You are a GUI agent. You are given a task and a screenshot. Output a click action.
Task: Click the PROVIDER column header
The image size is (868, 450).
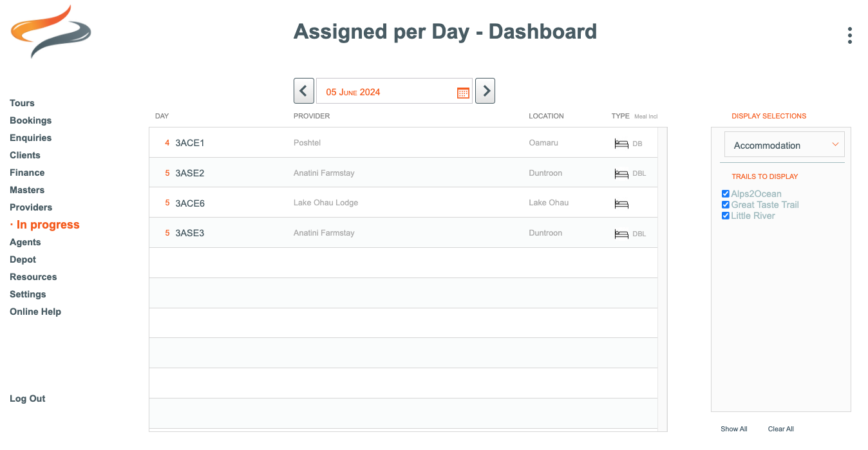(x=312, y=116)
